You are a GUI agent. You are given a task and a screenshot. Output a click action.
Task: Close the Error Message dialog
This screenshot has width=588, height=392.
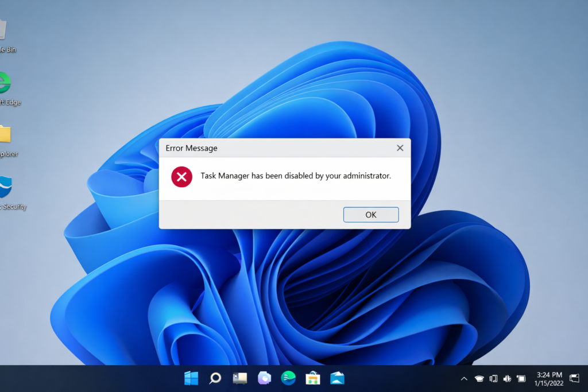tap(400, 148)
